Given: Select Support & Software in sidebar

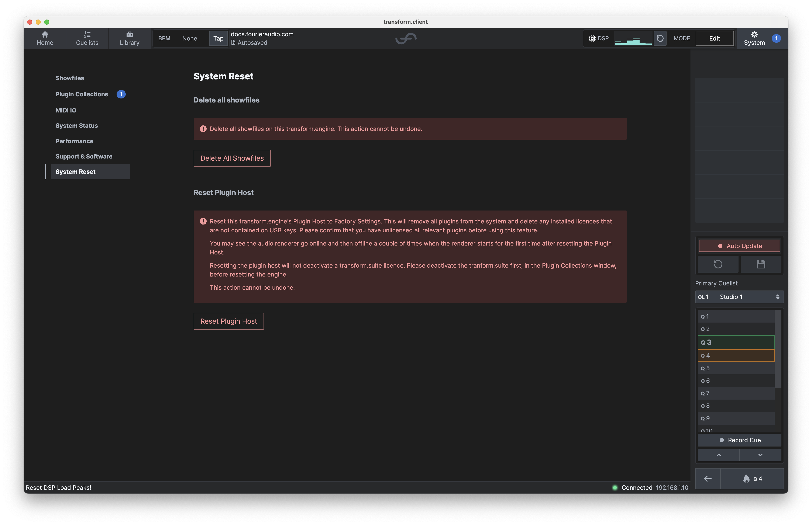Looking at the screenshot, I should click(84, 156).
